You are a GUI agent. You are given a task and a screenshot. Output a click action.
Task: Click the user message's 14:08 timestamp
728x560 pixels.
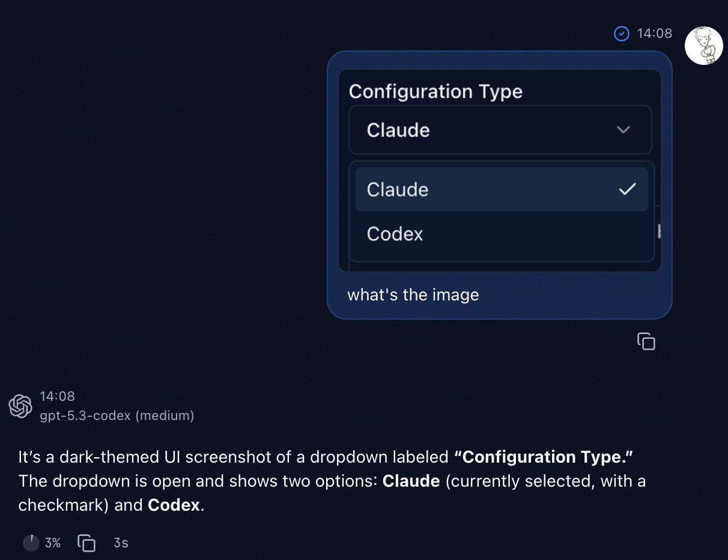[x=654, y=34]
